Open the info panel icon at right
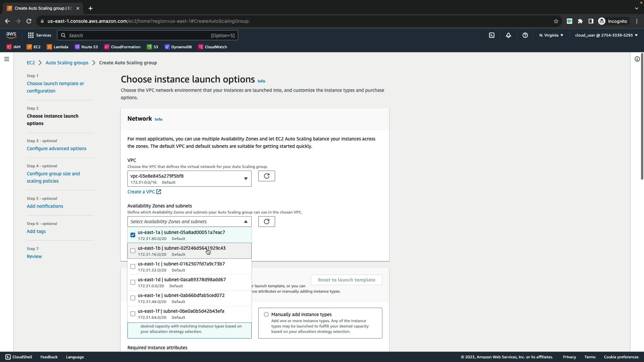 [x=637, y=59]
